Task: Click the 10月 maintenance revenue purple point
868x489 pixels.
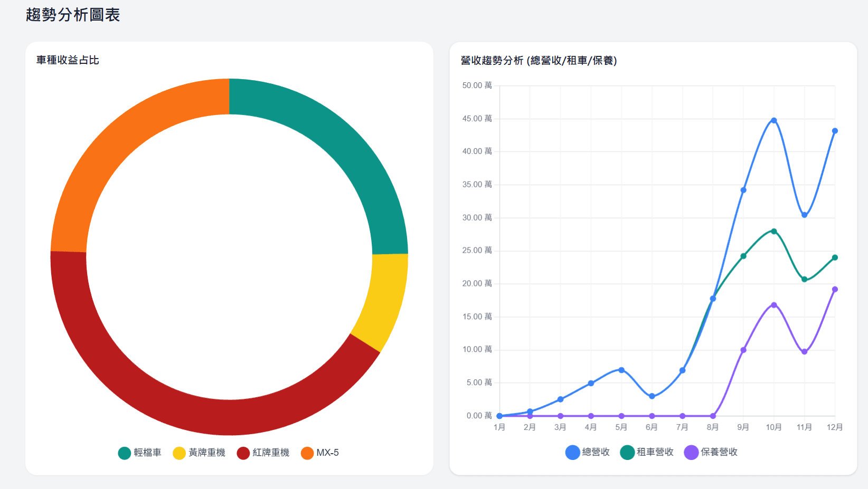Action: 774,305
